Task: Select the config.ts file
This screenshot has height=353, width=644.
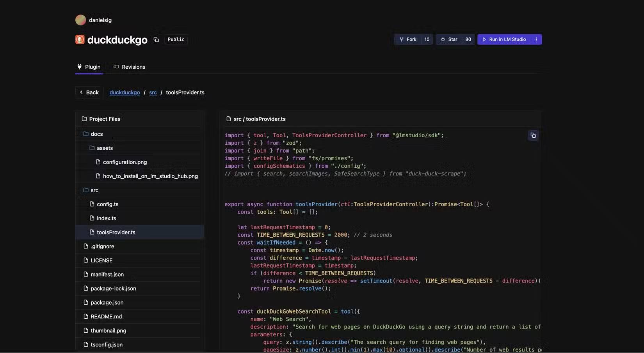Action: pyautogui.click(x=107, y=204)
